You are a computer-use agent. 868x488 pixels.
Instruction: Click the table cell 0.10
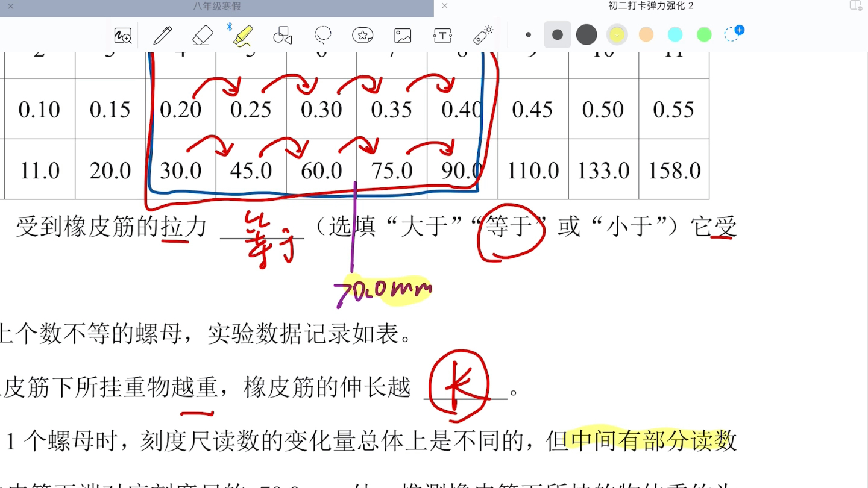[x=39, y=110]
